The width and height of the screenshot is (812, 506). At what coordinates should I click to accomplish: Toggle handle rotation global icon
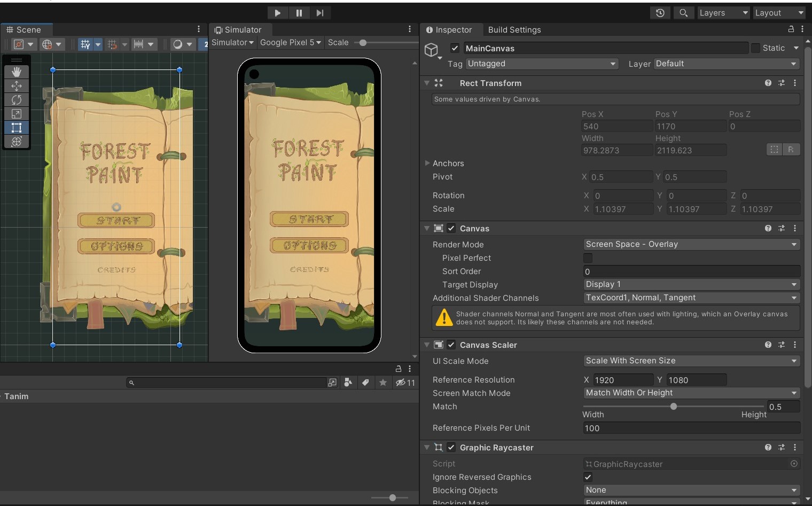[47, 44]
